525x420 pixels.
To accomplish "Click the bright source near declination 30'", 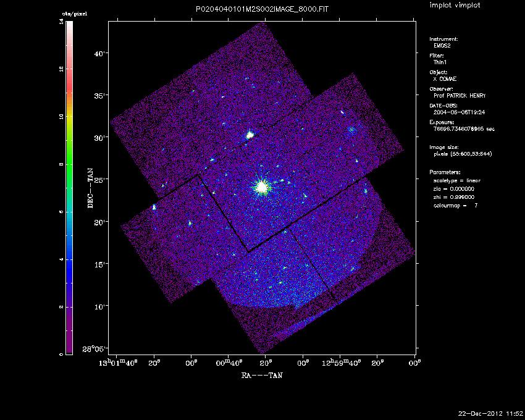I will pos(250,135).
